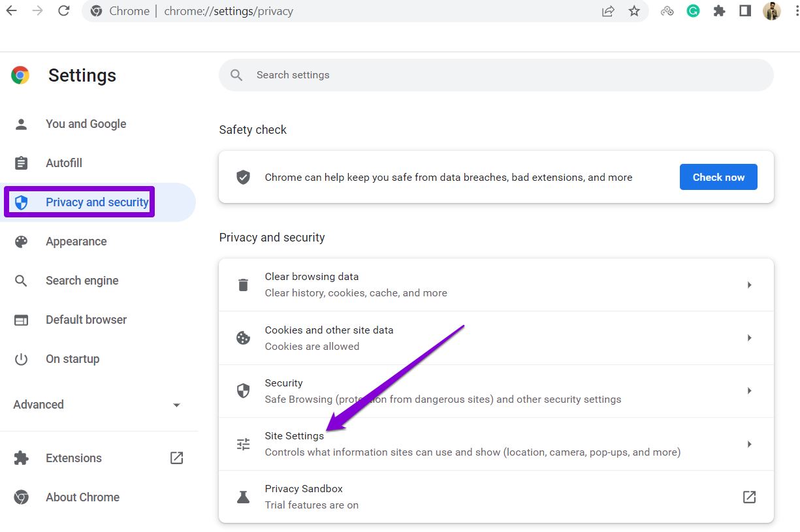
Task: Open Clear browsing data
Action: click(x=496, y=285)
